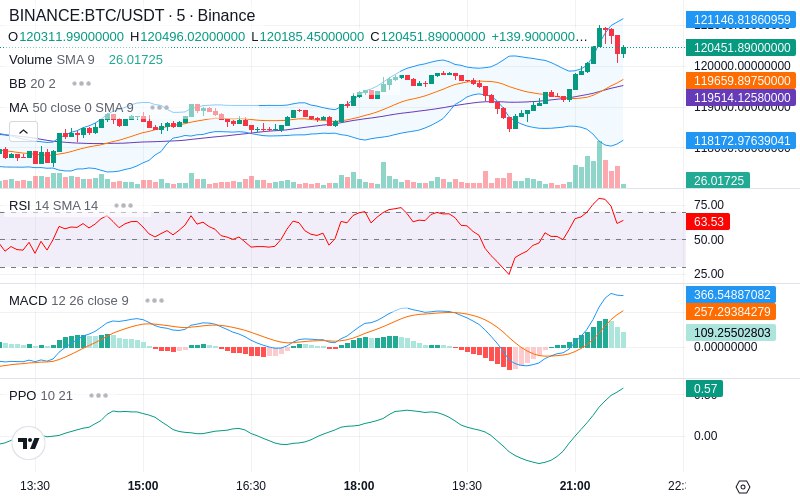Click the close price value C 120451.89
Viewport: 800px width, 500px height.
(x=428, y=37)
